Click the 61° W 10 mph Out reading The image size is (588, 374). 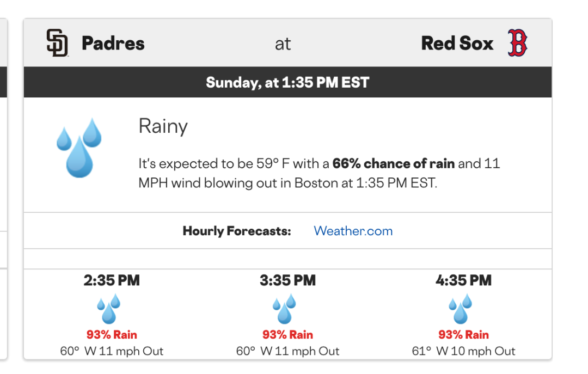click(x=463, y=351)
